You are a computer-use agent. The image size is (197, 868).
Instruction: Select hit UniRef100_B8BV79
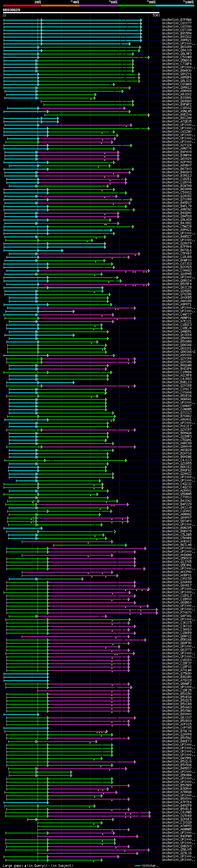click(177, 531)
